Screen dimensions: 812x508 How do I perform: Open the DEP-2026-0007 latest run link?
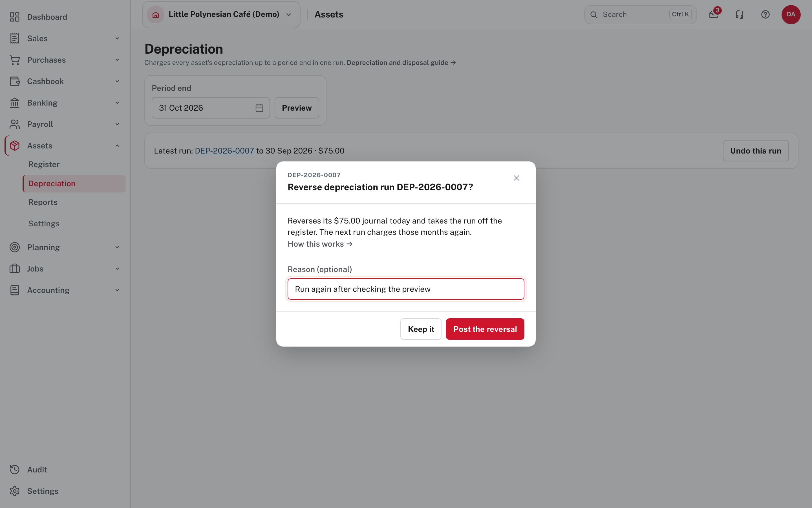coord(224,151)
